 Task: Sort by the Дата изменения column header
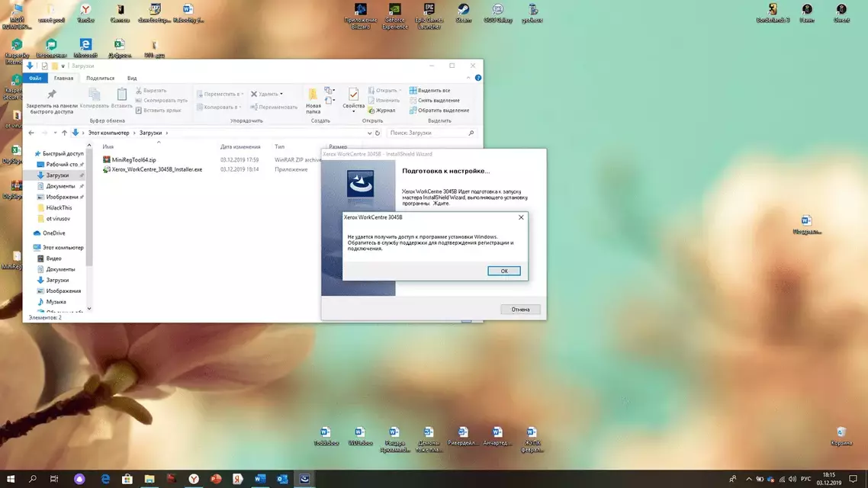[x=240, y=146]
